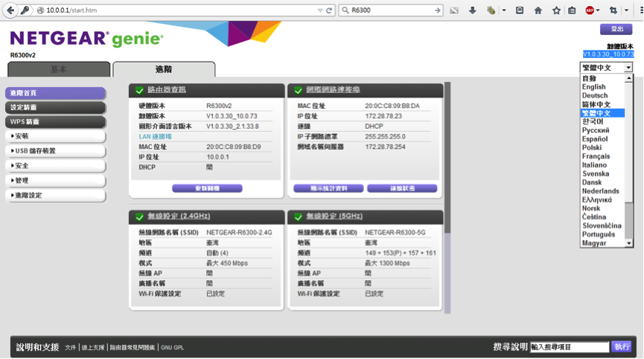
Task: Click the key icon beside the address bar
Action: click(x=25, y=10)
